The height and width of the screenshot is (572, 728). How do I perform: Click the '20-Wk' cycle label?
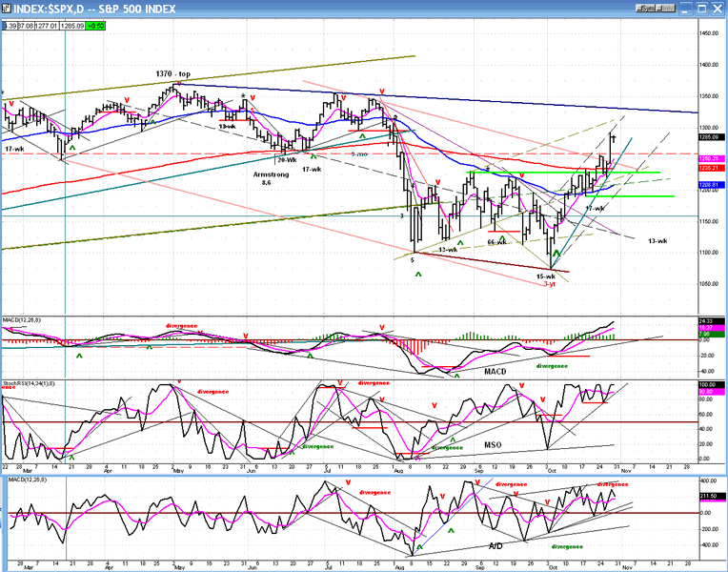[288, 160]
